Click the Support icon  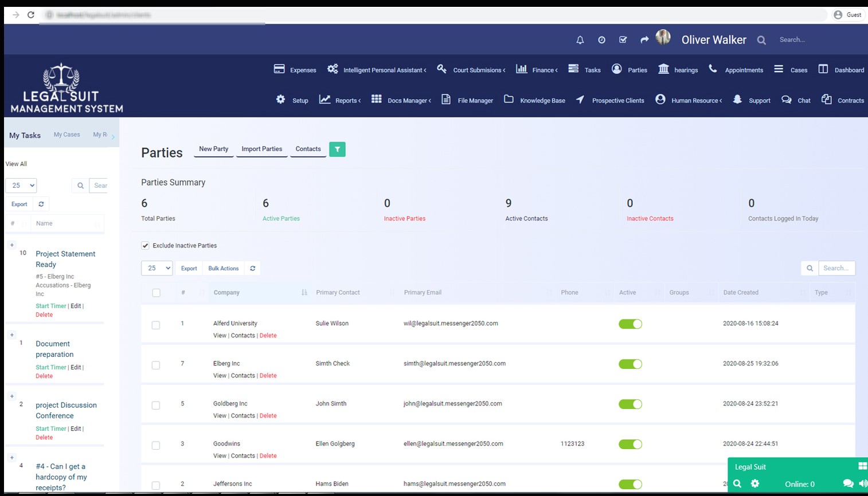pyautogui.click(x=737, y=99)
